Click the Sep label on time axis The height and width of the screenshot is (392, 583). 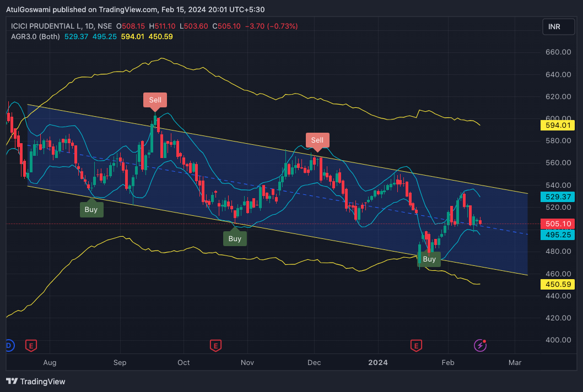[120, 363]
